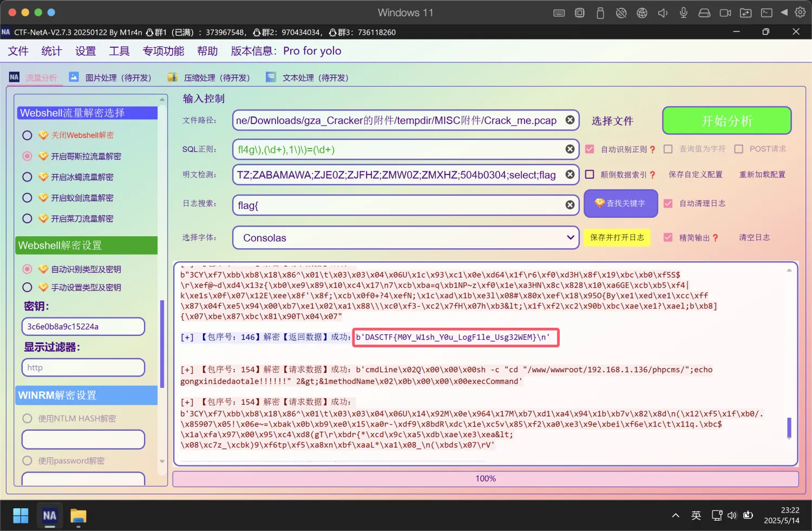The image size is (812, 531).
Task: Toggle 自动清理日志 checkbox
Action: pos(668,203)
